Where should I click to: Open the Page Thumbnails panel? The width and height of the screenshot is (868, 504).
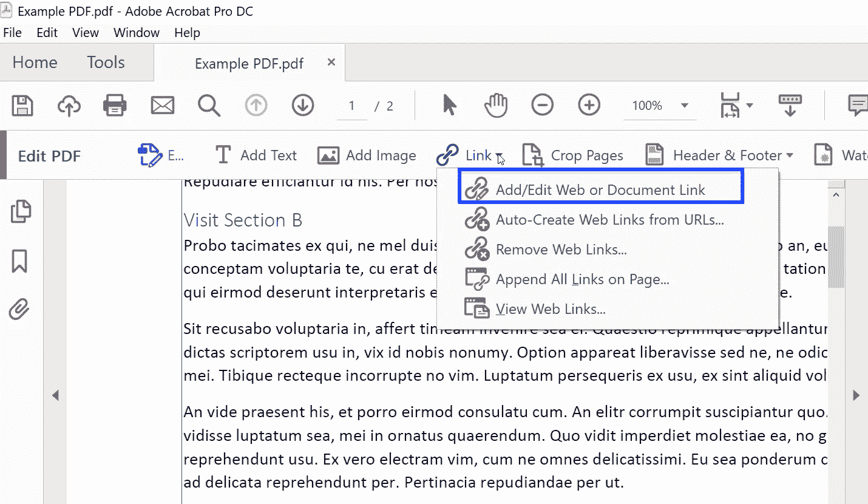click(x=20, y=211)
